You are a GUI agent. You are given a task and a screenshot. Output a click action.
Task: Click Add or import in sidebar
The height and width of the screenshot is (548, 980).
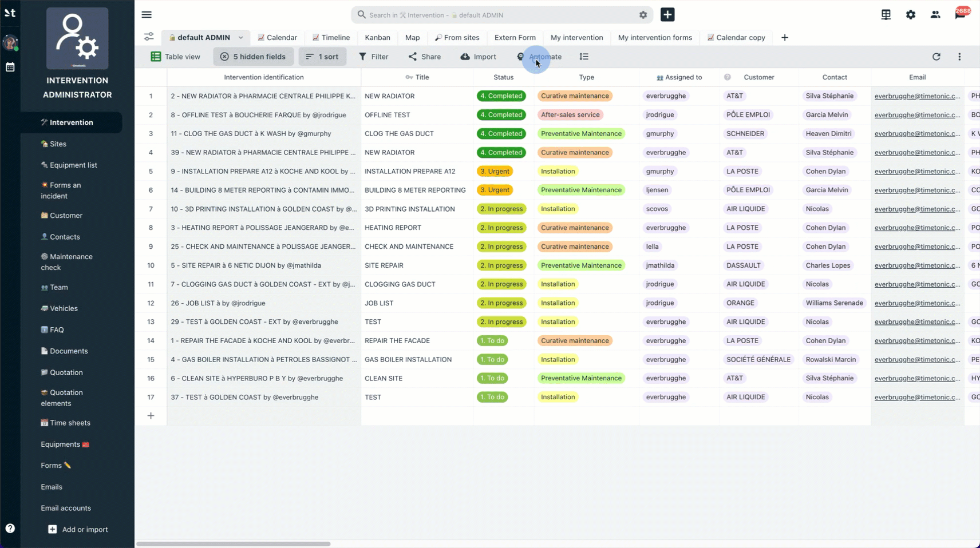point(78,530)
